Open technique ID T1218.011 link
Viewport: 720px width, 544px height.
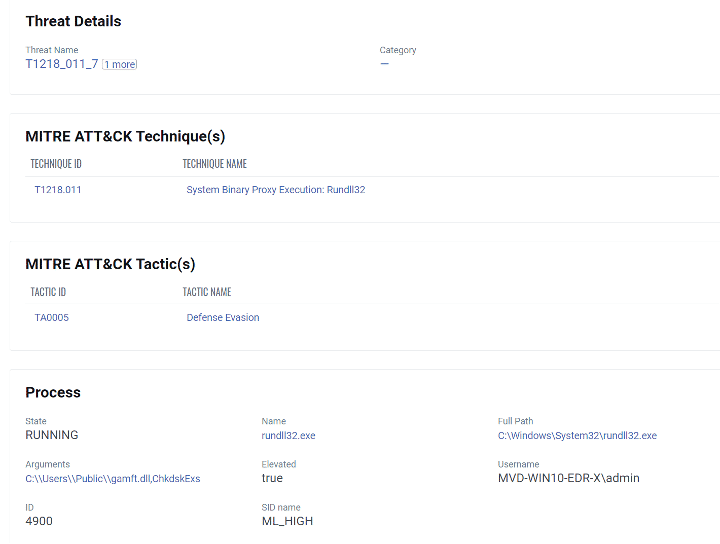[58, 190]
